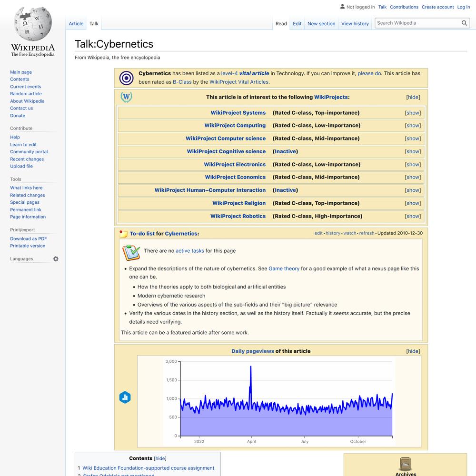476x476 pixels.
Task: Open the View history tab
Action: point(355,24)
